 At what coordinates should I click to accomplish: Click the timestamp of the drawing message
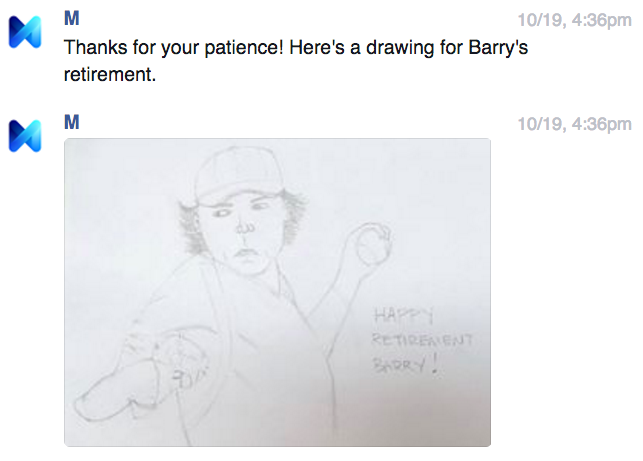click(574, 124)
